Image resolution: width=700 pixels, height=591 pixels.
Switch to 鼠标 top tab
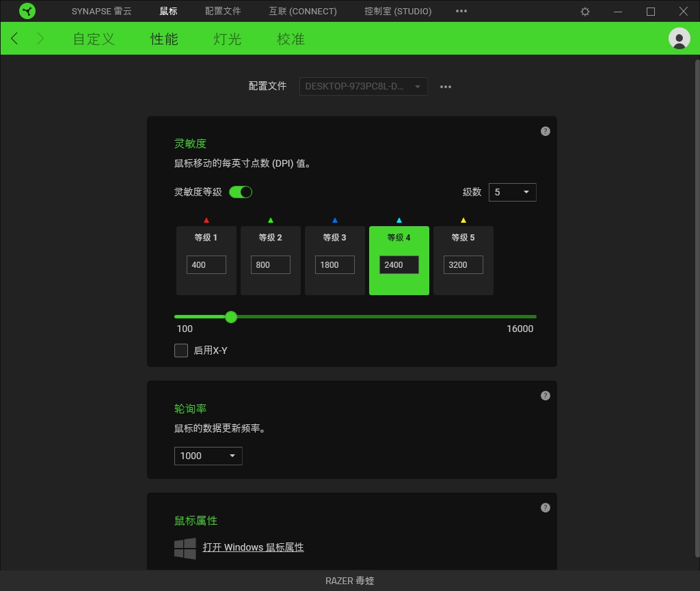tap(168, 11)
